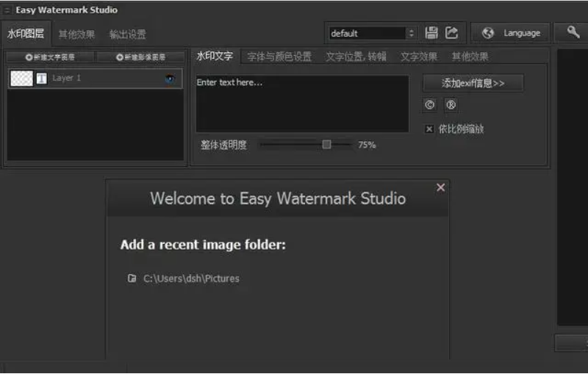The image size is (588, 374).
Task: Click the 添加exif信息>> button
Action: click(x=473, y=83)
